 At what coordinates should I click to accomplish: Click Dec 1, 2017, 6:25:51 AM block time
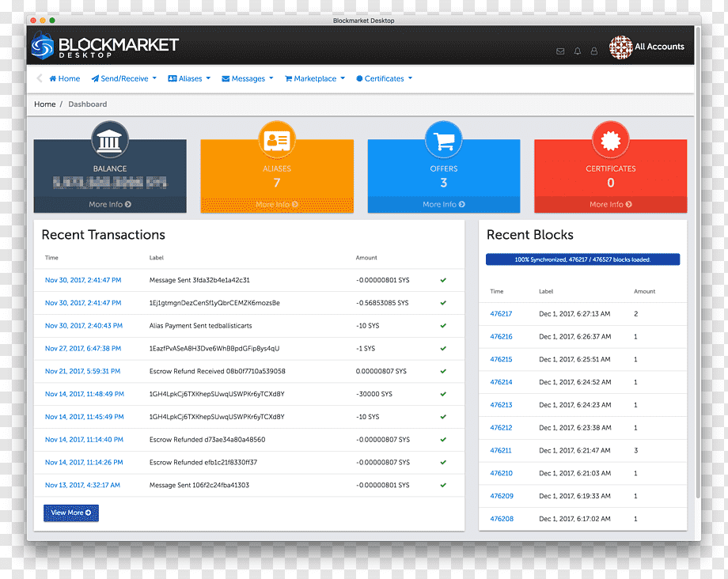[x=574, y=360]
